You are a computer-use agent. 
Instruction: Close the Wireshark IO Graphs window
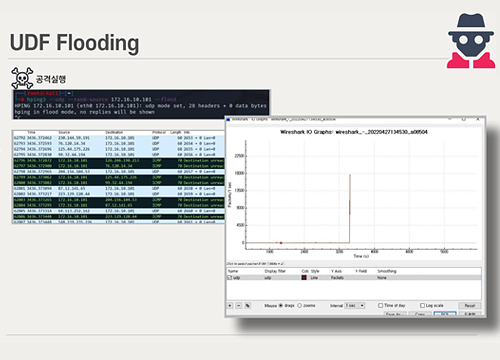click(478, 119)
